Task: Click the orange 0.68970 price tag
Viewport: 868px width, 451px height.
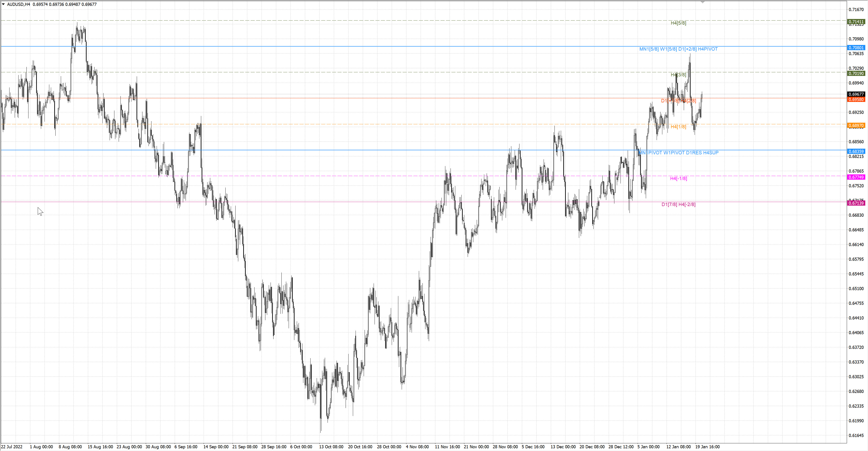Action: [x=856, y=126]
